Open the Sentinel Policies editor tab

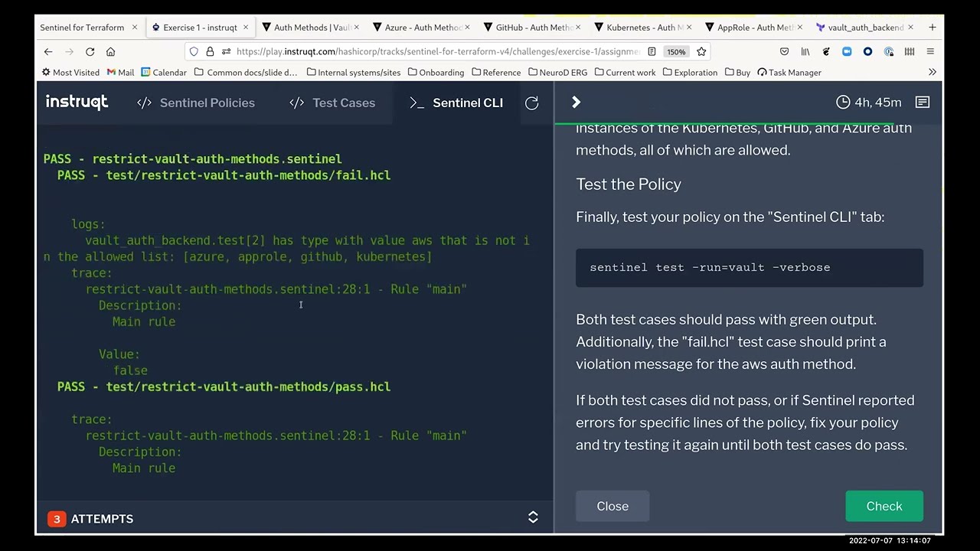pos(196,103)
